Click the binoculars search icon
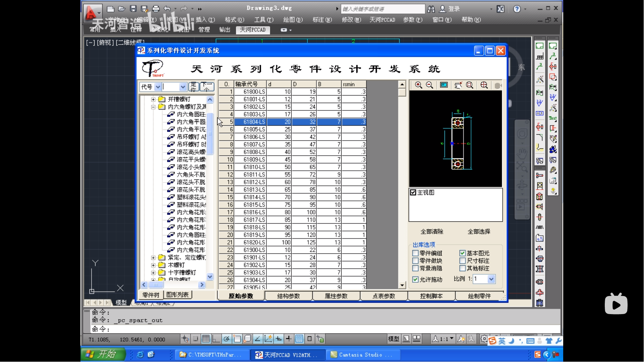 pos(431,9)
